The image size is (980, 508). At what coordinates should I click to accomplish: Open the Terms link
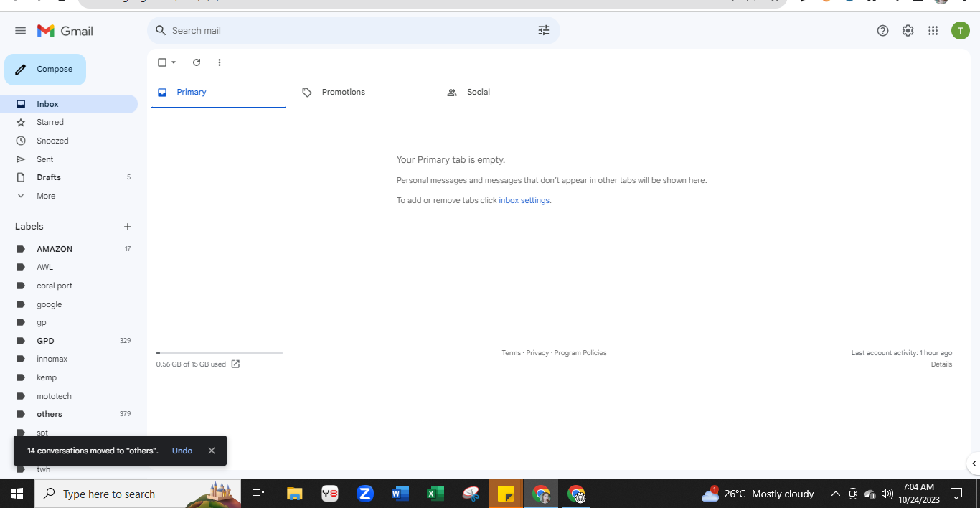[x=512, y=353]
